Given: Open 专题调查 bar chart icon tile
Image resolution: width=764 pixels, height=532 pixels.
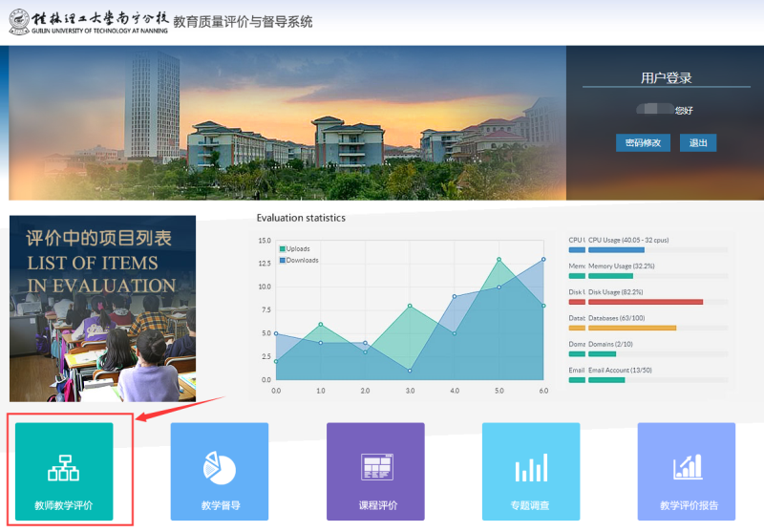Looking at the screenshot, I should coord(531,472).
